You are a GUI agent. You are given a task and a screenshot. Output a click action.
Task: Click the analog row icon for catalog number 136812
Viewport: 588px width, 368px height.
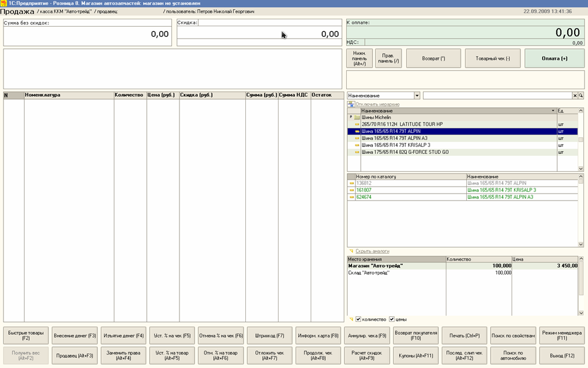click(x=352, y=184)
